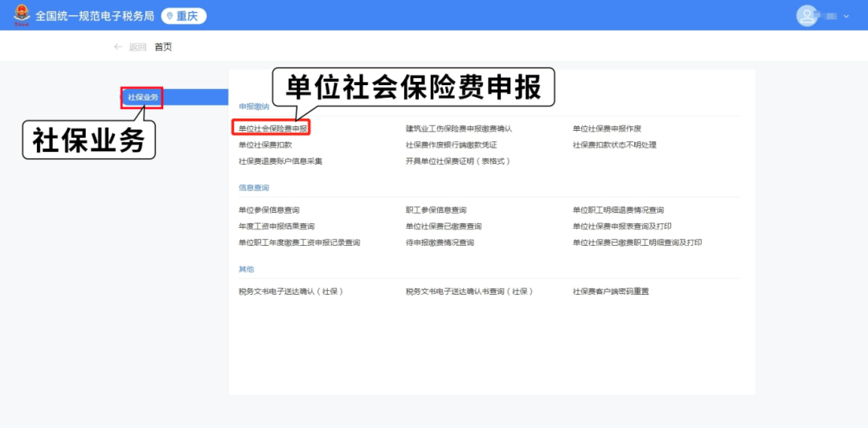Click 社保费退费账户信息采集
Viewport: 868px width, 428px height.
pos(280,161)
